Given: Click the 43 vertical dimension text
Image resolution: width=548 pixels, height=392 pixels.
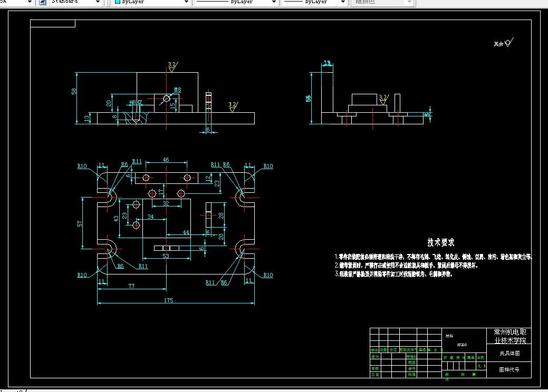Looking at the screenshot, I should tap(116, 218).
